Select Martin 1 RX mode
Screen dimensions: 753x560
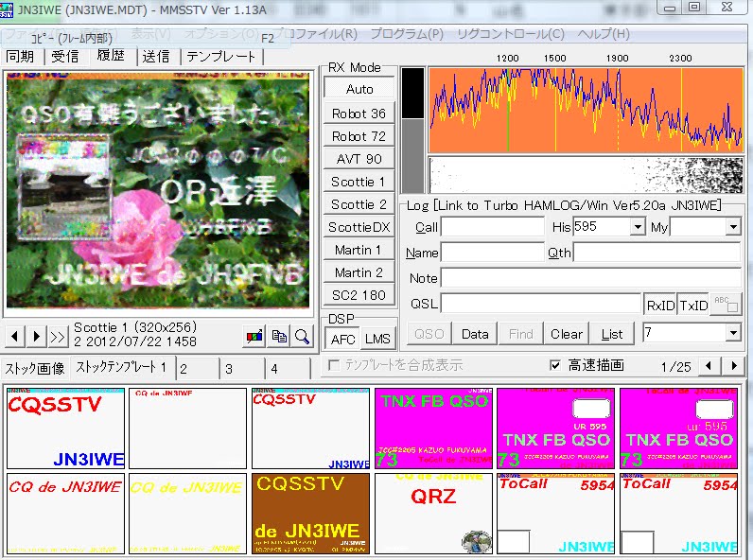point(359,250)
